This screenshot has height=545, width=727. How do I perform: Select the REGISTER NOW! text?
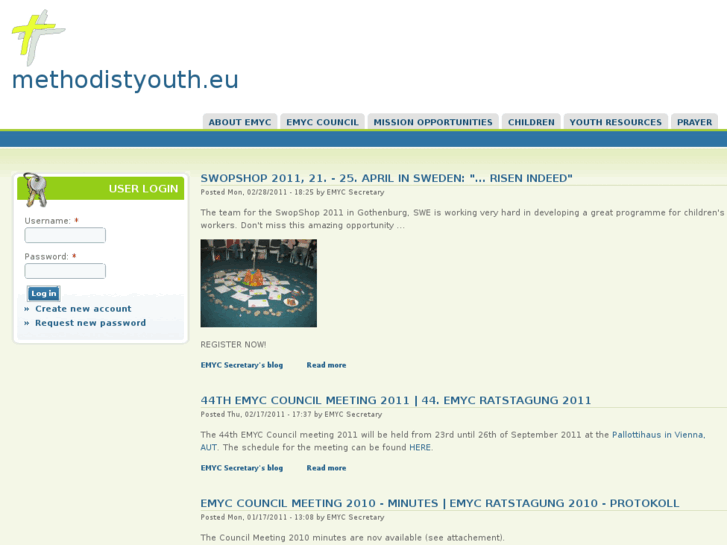[233, 345]
